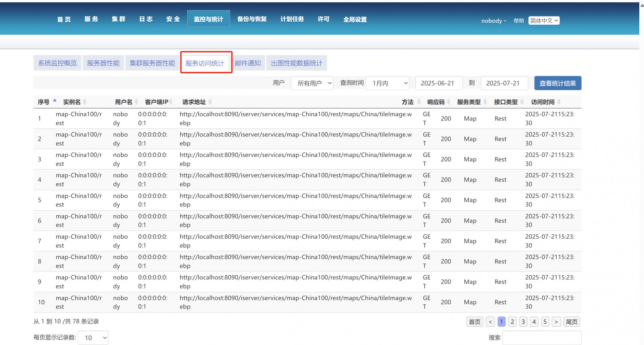Click the 搜索 search input box
This screenshot has width=644, height=345.
click(x=542, y=338)
